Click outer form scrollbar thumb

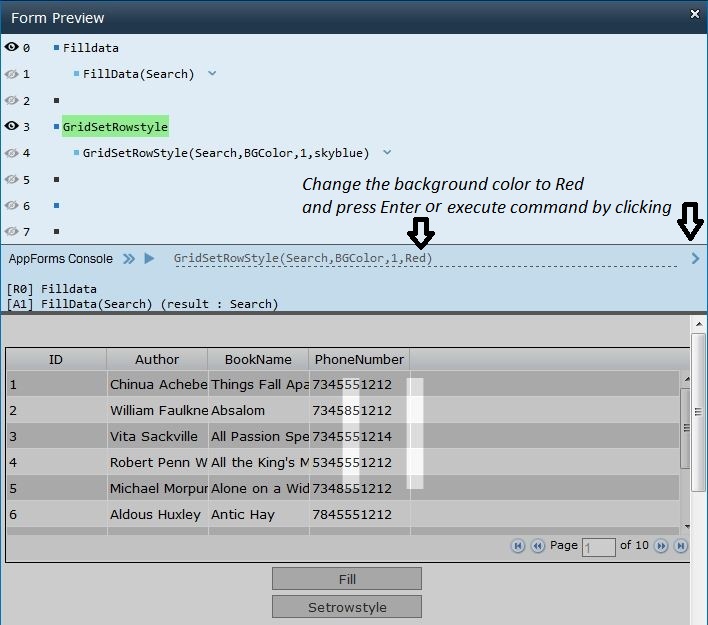click(699, 412)
